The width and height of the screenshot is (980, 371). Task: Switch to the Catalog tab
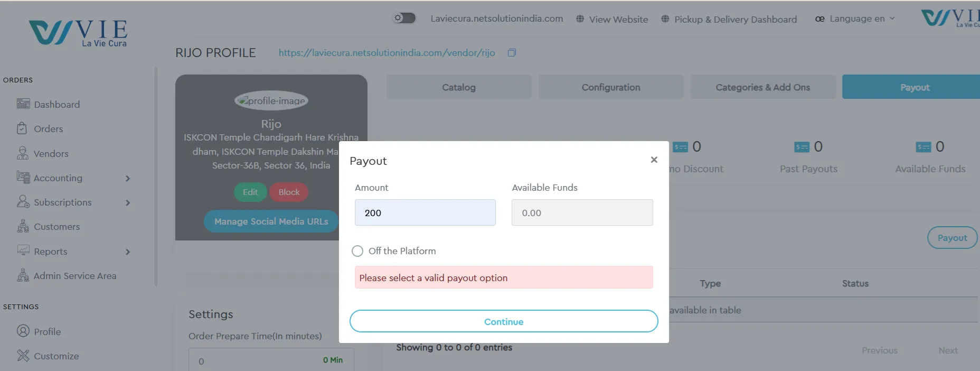click(458, 87)
